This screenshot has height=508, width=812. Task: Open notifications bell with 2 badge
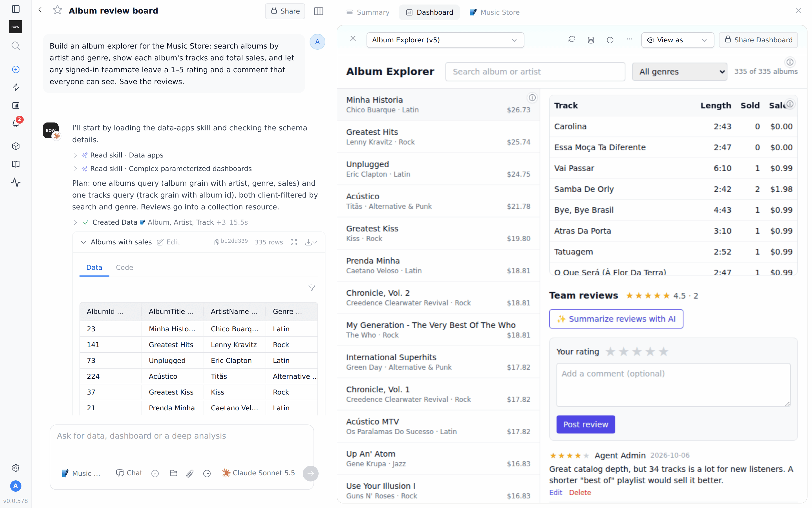(x=16, y=123)
